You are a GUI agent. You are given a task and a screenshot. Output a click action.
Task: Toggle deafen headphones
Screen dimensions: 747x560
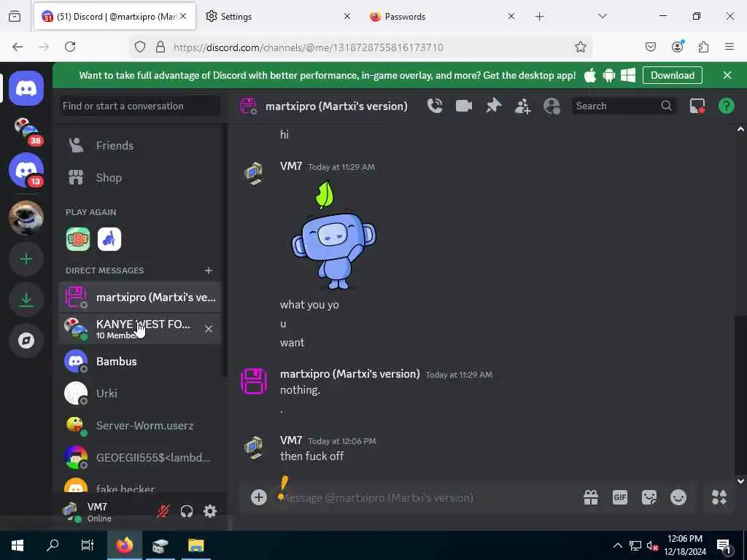click(187, 511)
